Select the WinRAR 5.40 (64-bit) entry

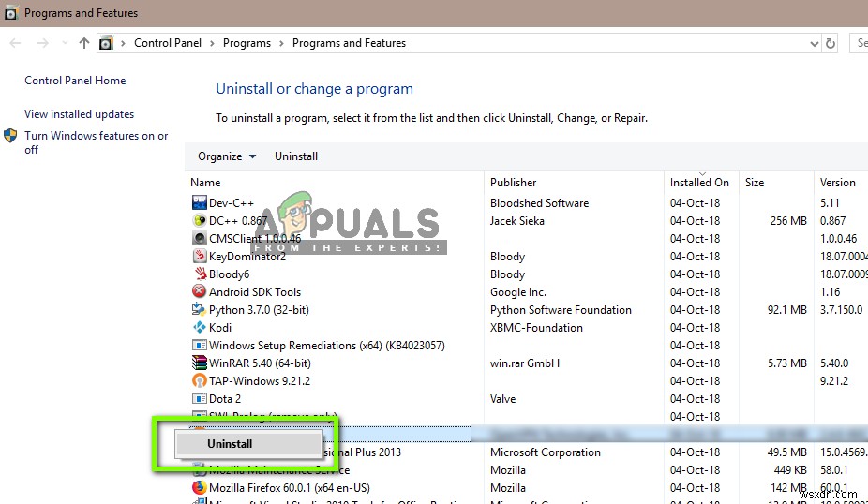point(260,363)
